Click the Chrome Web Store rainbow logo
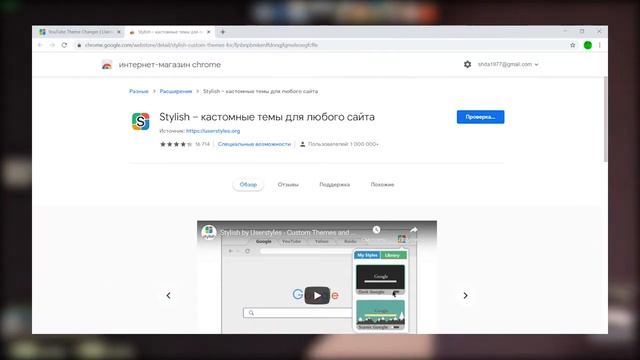640x360 pixels. click(107, 64)
